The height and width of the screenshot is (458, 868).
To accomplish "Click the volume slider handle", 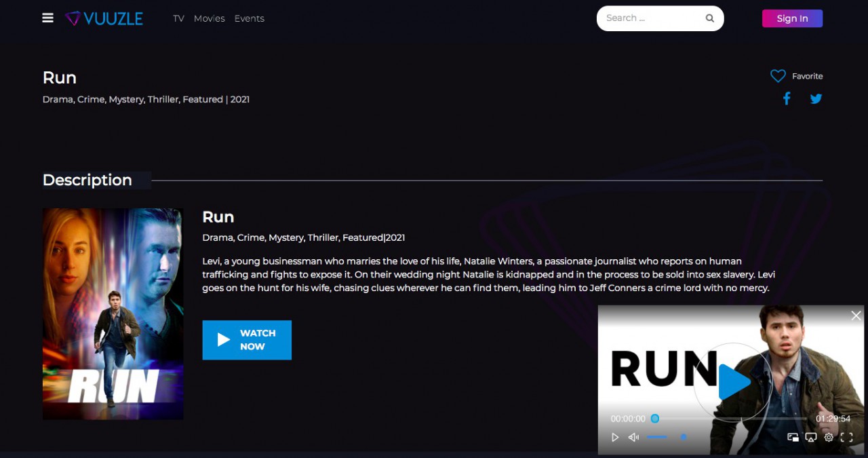I will pyautogui.click(x=684, y=437).
